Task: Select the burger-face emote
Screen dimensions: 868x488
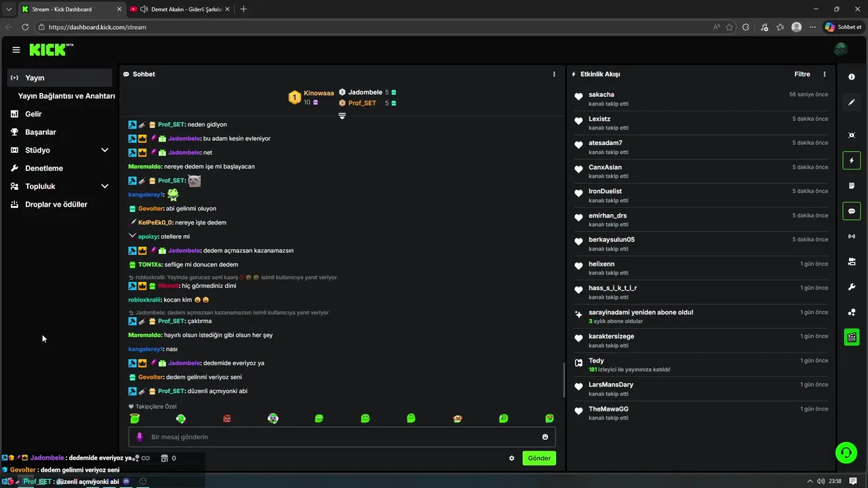Action: click(457, 419)
